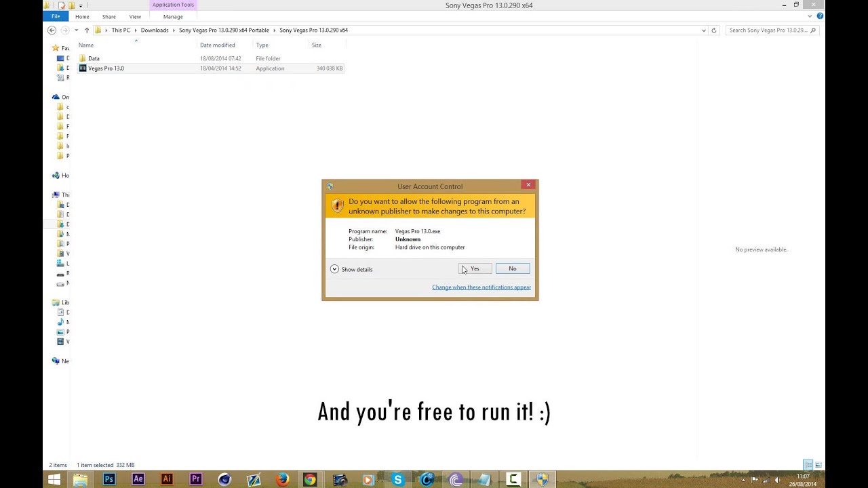The width and height of the screenshot is (868, 488).
Task: Click Sony Vegas Pro 13.0.290 x64 Portable breadcrumb
Action: pos(224,30)
